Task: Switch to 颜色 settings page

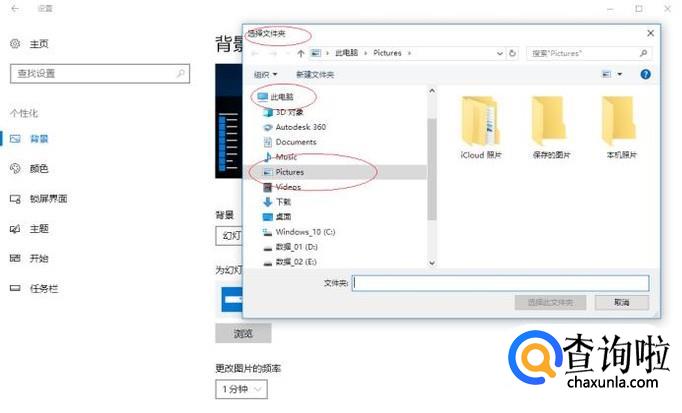Action: click(38, 168)
